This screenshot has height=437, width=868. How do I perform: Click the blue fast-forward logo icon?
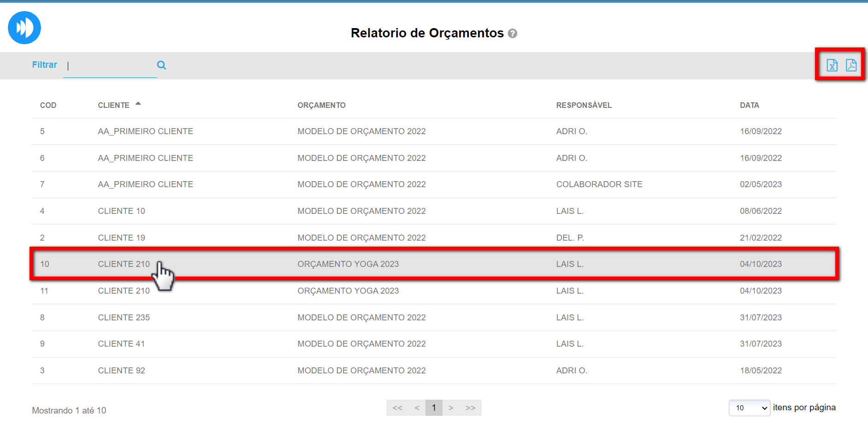coord(24,28)
